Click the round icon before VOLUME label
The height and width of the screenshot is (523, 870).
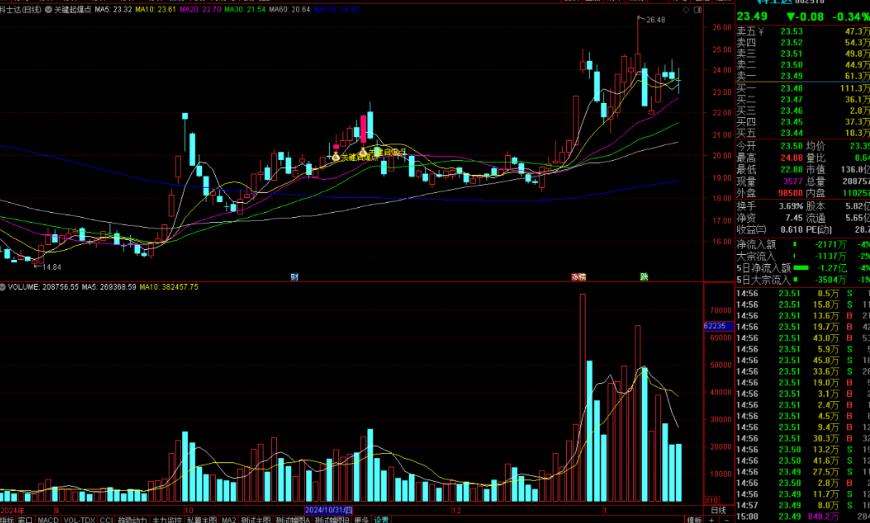tap(3, 287)
